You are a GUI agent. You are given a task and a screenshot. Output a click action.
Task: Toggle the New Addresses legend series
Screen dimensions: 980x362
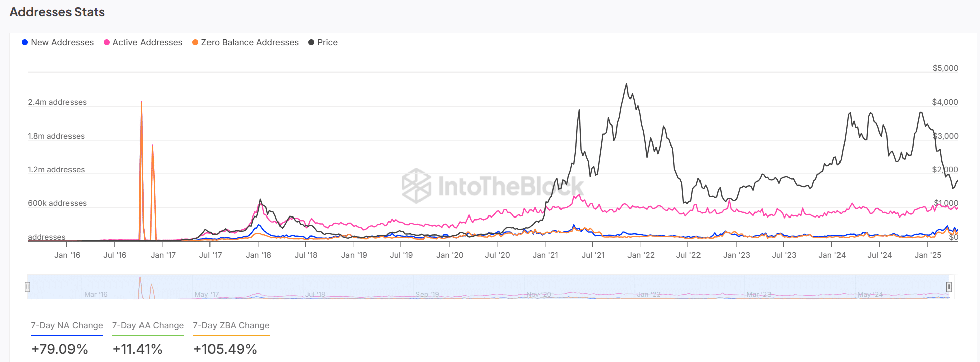[57, 42]
